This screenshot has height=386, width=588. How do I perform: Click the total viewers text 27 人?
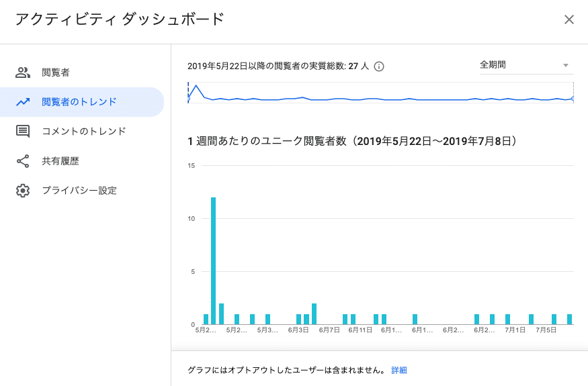click(358, 66)
